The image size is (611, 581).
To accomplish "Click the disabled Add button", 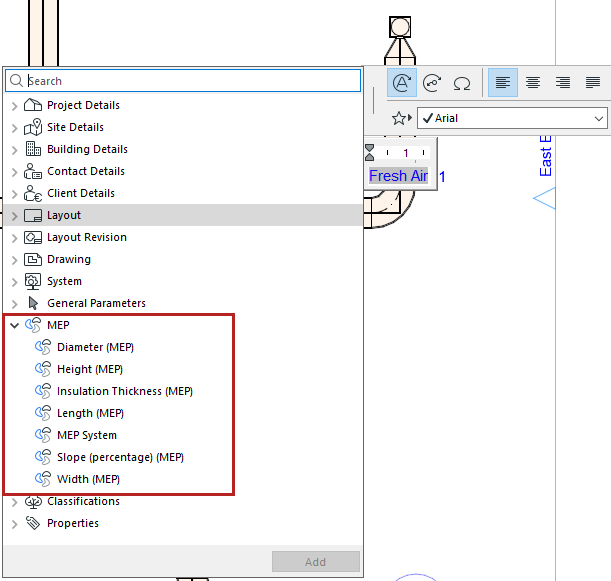I will pyautogui.click(x=316, y=562).
